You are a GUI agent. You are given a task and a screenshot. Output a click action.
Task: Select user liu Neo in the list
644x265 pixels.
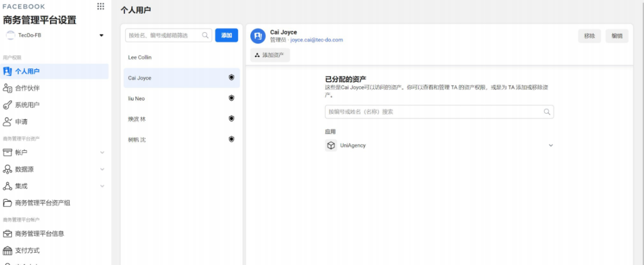181,98
